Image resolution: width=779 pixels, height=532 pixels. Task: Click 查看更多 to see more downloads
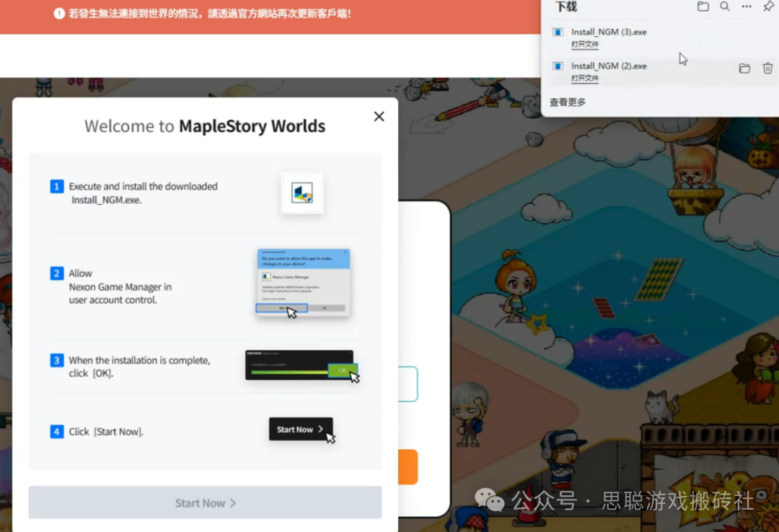tap(568, 102)
